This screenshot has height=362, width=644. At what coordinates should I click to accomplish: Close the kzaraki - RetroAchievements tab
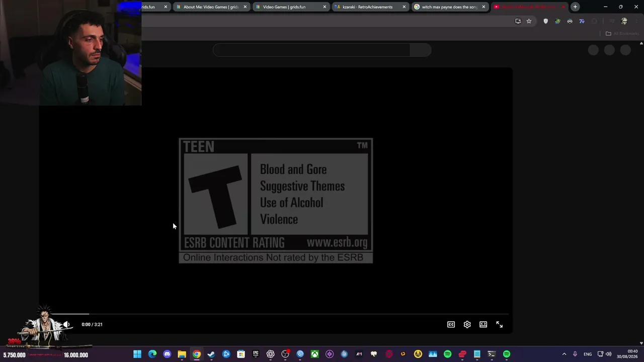[404, 7]
